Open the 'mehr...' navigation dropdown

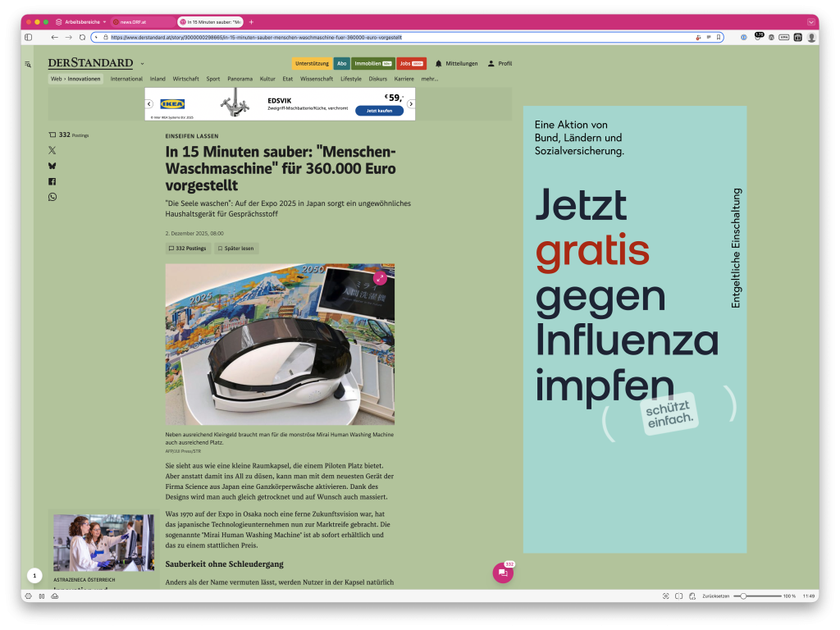click(431, 79)
